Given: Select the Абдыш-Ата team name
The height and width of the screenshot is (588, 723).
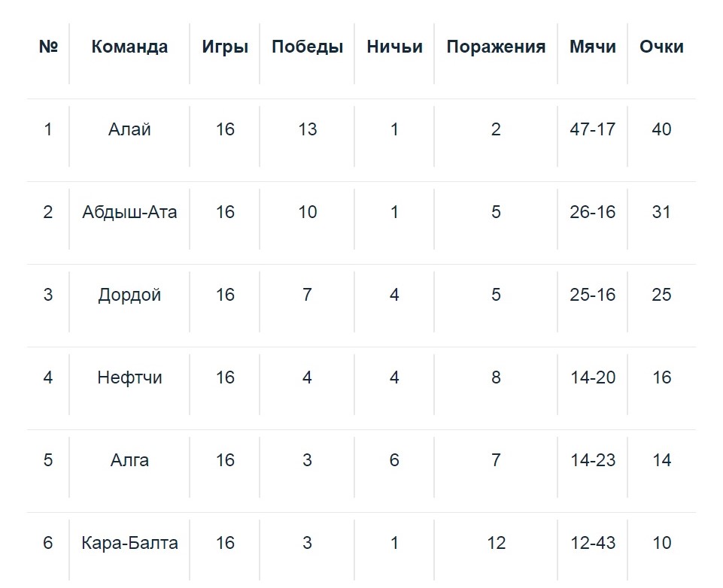Looking at the screenshot, I should [129, 212].
